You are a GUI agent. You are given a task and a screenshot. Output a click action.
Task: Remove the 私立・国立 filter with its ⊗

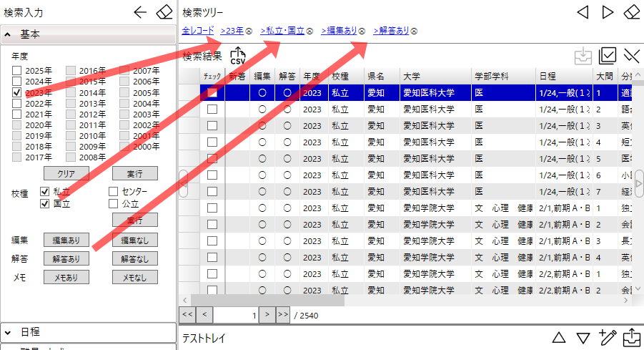click(x=309, y=31)
